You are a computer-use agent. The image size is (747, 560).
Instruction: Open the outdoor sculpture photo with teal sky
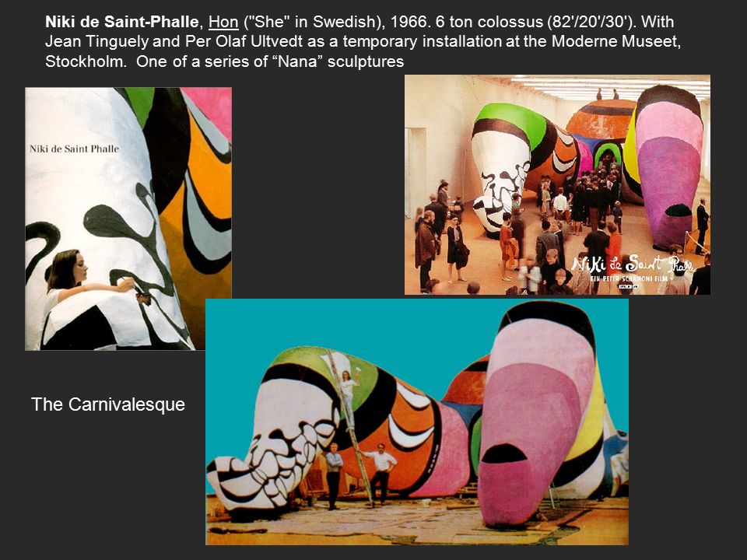click(x=417, y=422)
